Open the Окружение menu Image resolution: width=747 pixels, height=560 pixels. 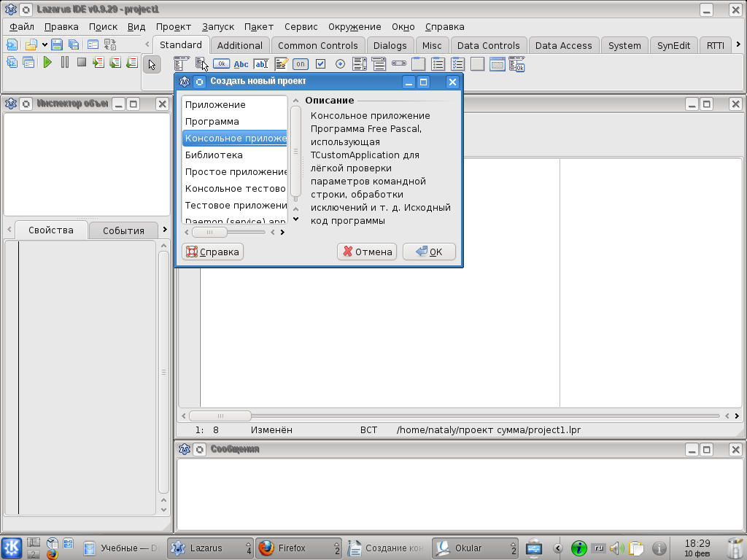click(355, 27)
